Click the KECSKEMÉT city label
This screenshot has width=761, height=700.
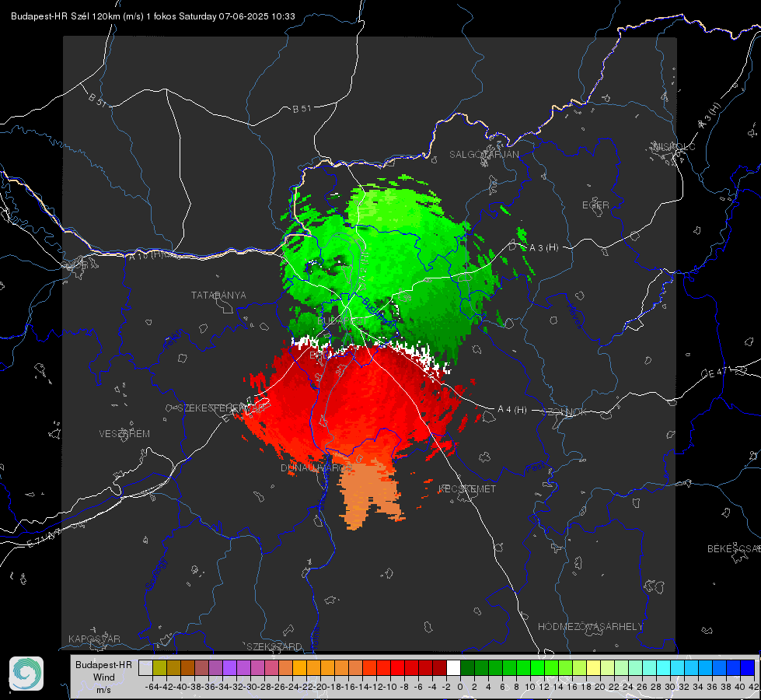[467, 488]
